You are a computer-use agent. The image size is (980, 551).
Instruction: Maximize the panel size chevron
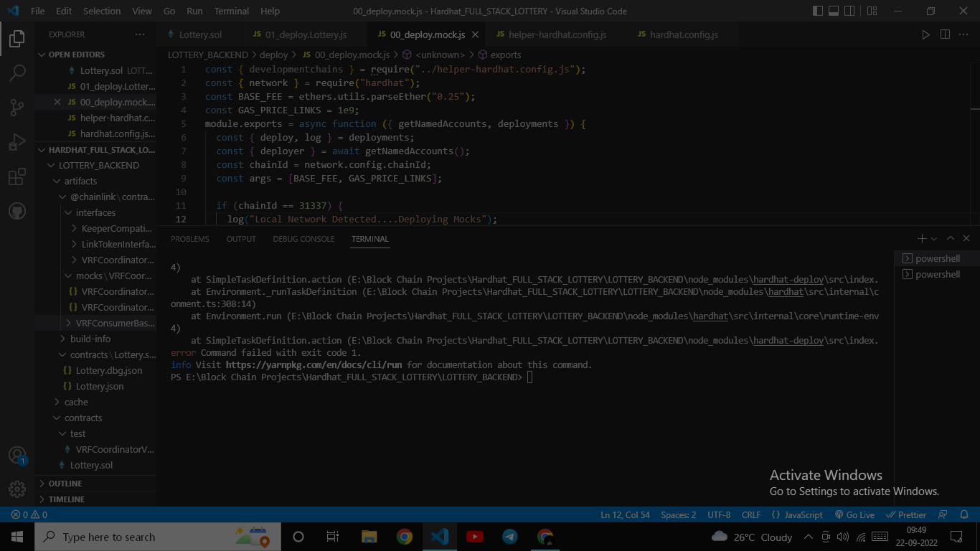tap(951, 239)
